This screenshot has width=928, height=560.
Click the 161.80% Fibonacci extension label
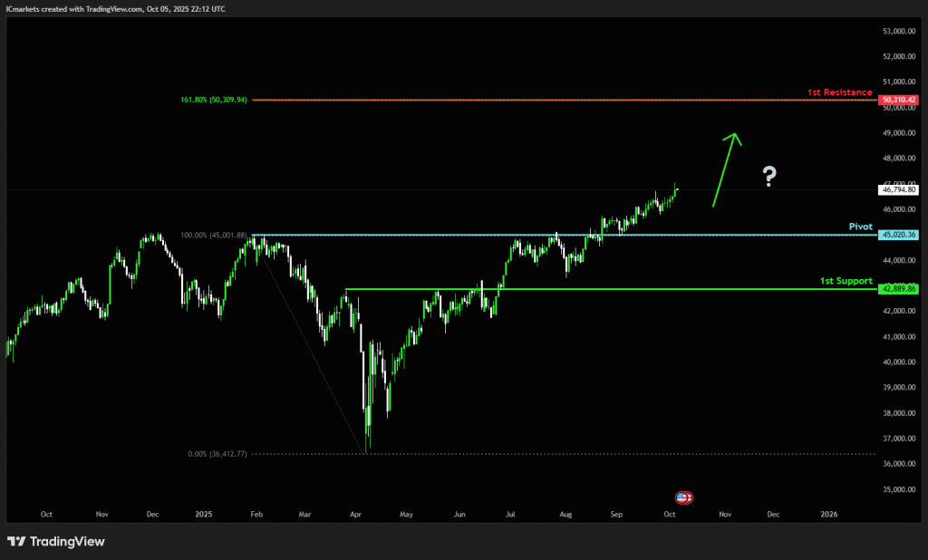[x=214, y=100]
